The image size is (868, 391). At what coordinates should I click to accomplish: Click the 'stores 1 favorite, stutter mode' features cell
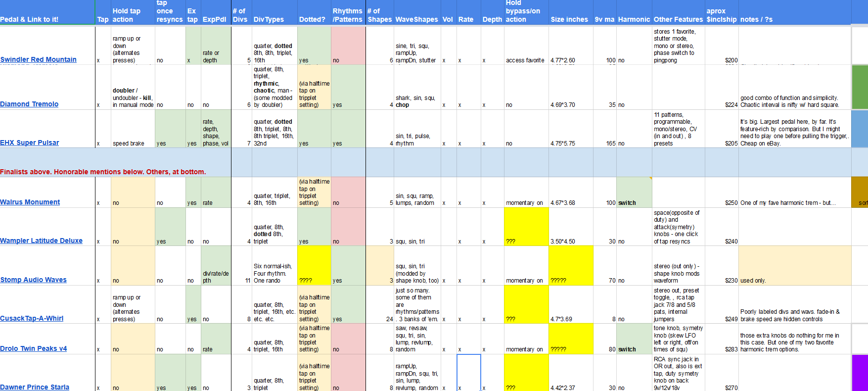[x=679, y=46]
